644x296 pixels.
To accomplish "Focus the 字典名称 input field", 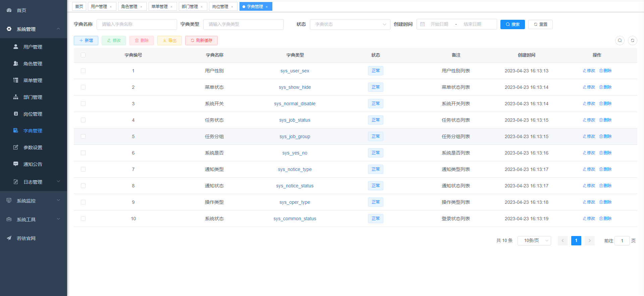I will point(137,24).
